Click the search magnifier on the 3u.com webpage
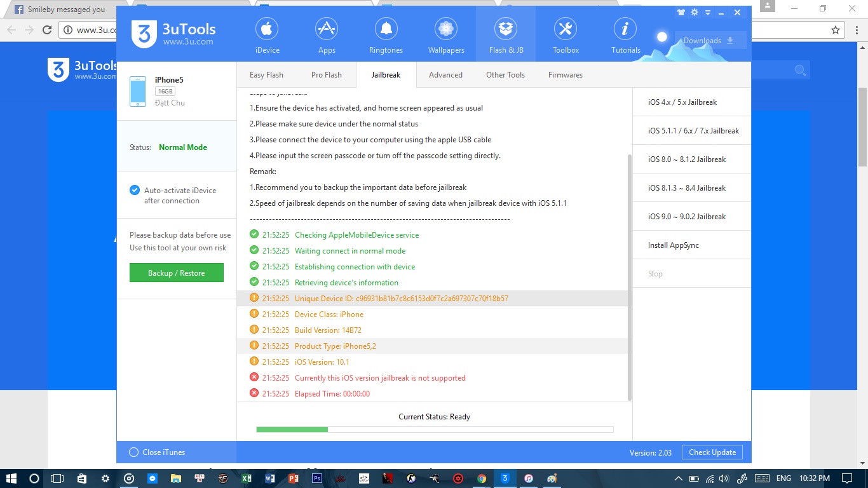Image resolution: width=868 pixels, height=488 pixels. click(800, 71)
